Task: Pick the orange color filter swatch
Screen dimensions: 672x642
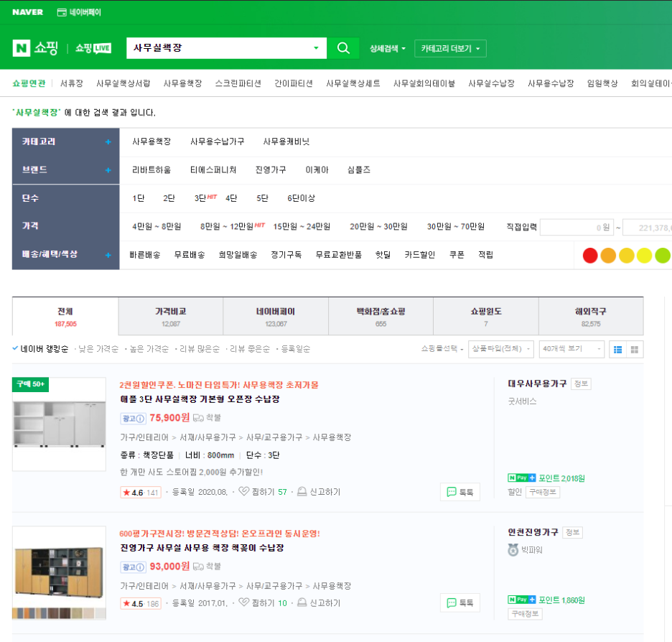Action: [x=608, y=256]
